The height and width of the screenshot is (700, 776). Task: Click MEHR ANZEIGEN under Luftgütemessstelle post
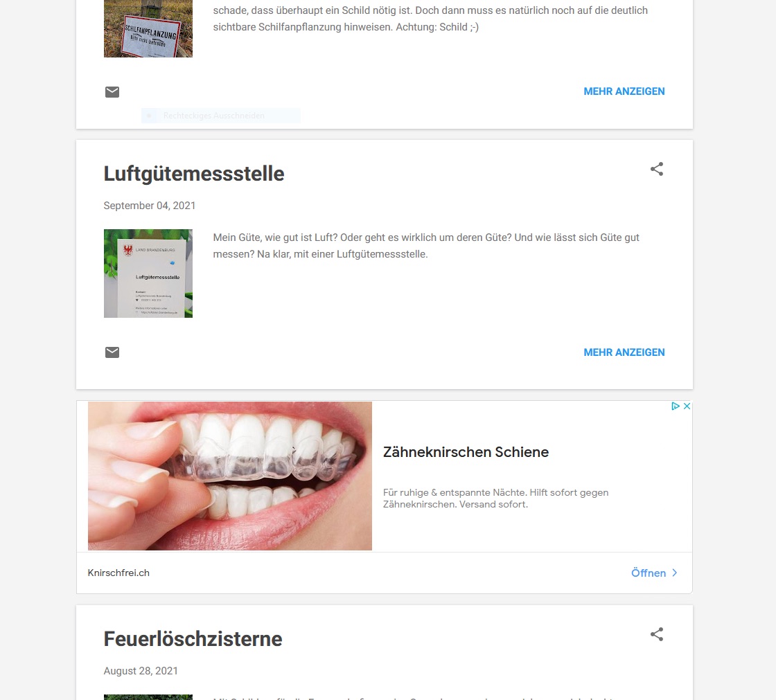pyautogui.click(x=624, y=352)
